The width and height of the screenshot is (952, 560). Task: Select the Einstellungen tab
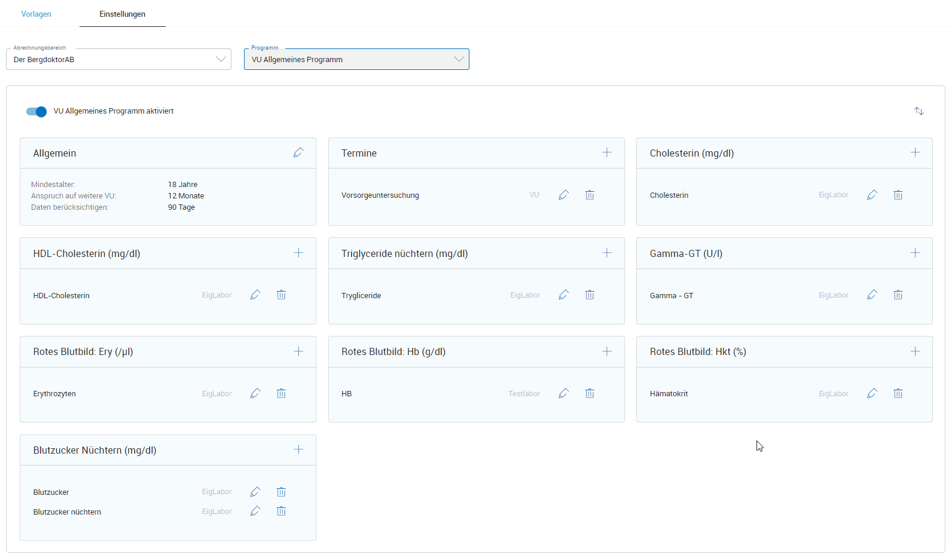122,14
